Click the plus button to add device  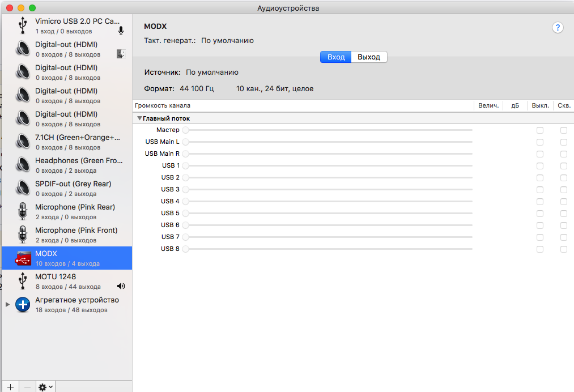10,387
